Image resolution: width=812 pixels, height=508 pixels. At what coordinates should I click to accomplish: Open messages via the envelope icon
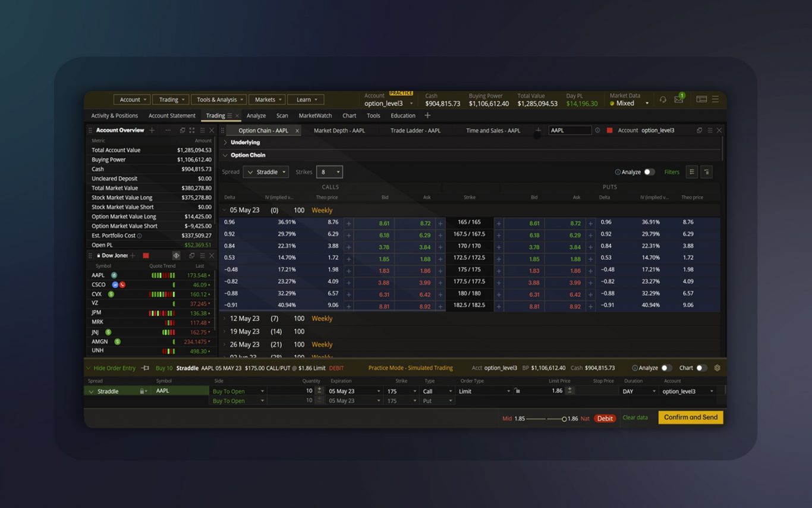pyautogui.click(x=678, y=99)
